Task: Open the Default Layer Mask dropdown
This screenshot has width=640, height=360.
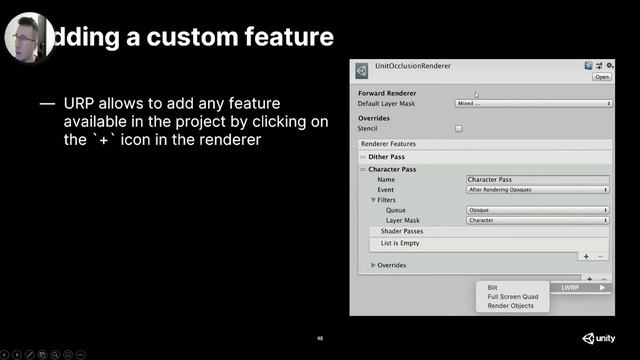Action: pyautogui.click(x=533, y=103)
